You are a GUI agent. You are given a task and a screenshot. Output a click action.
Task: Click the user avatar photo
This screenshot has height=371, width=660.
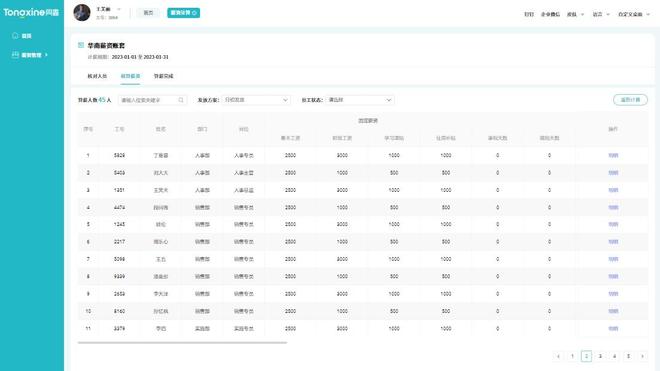82,13
